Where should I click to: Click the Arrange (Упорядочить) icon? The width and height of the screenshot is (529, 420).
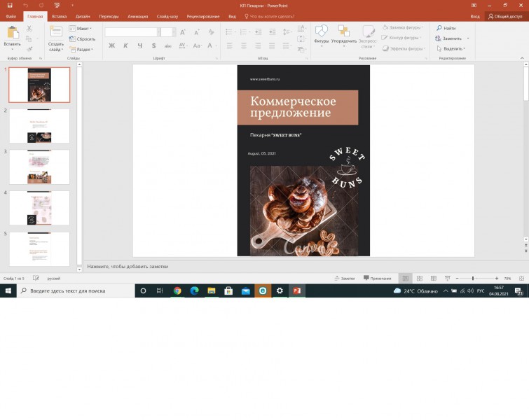click(x=344, y=31)
